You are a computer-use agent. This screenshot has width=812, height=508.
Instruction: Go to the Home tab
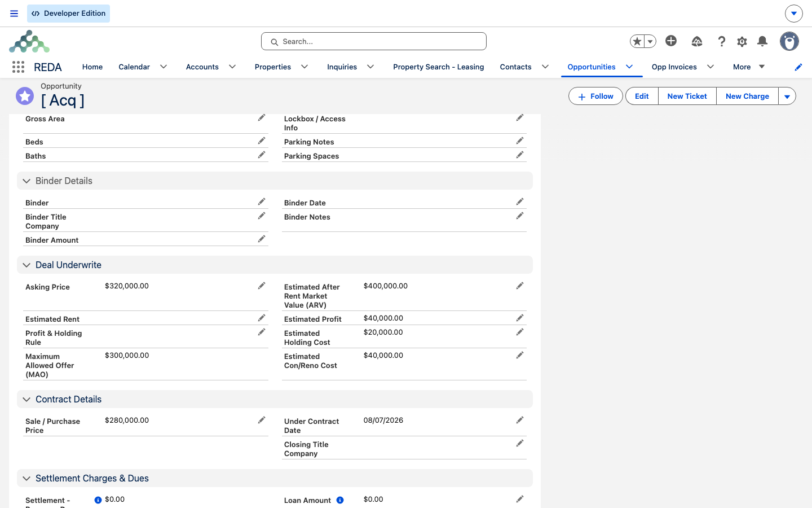click(x=92, y=67)
